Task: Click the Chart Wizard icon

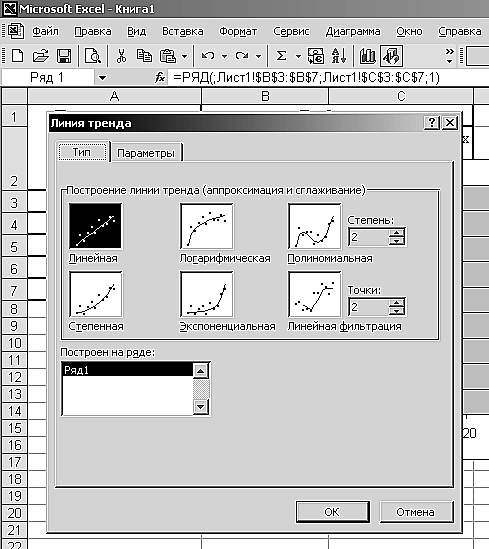Action: point(367,56)
